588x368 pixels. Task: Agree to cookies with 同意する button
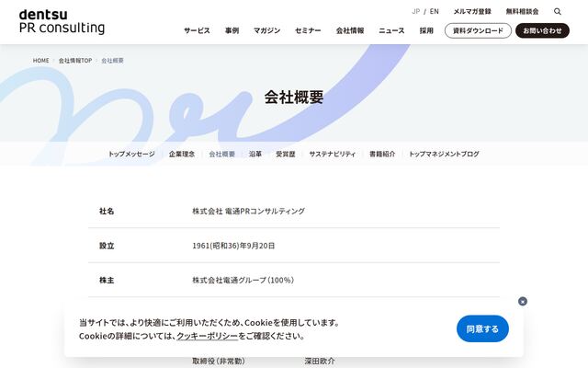pyautogui.click(x=482, y=328)
